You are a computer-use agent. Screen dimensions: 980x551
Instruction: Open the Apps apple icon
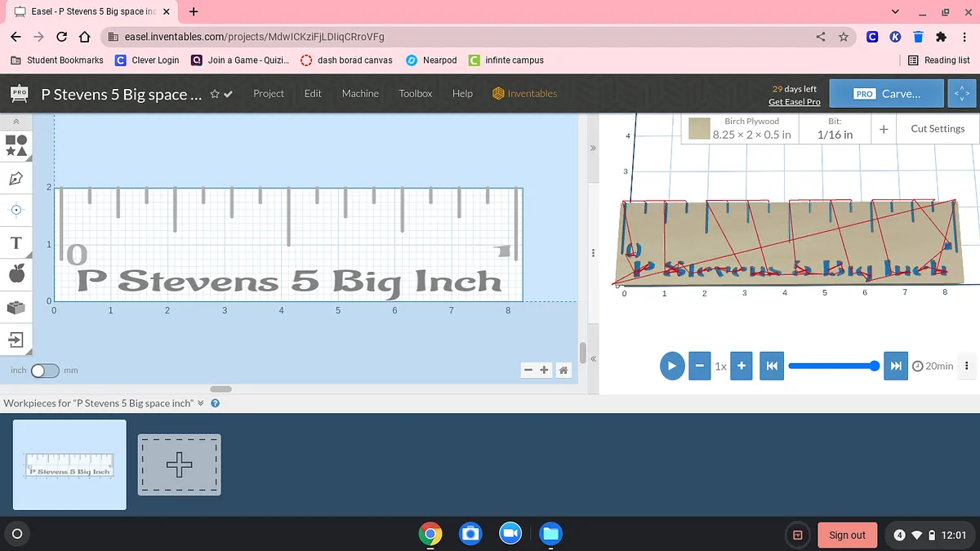point(16,275)
